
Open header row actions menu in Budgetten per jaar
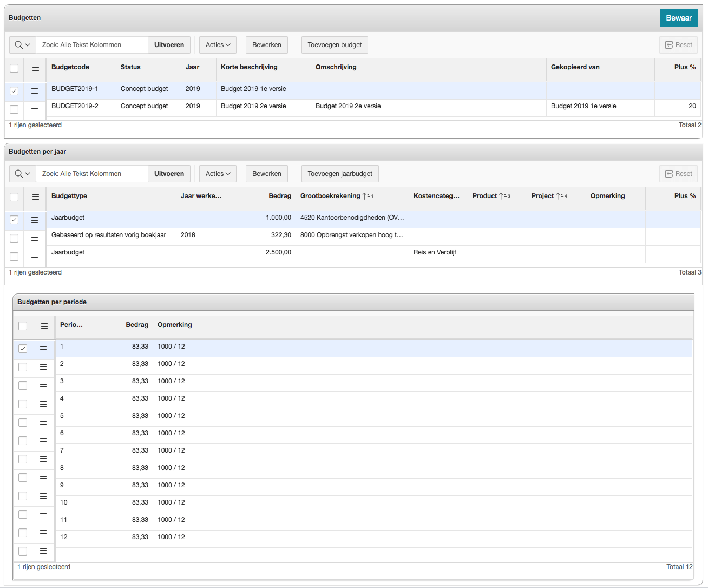point(36,197)
